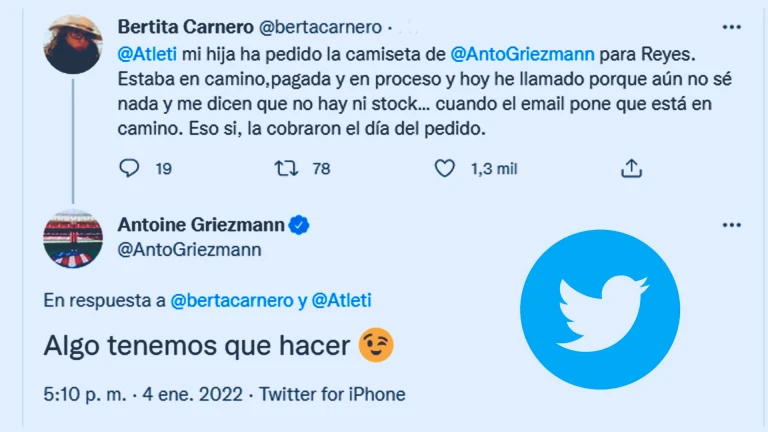768x432 pixels.
Task: Open more options on Bertita Carnero's tweet
Action: point(732,27)
